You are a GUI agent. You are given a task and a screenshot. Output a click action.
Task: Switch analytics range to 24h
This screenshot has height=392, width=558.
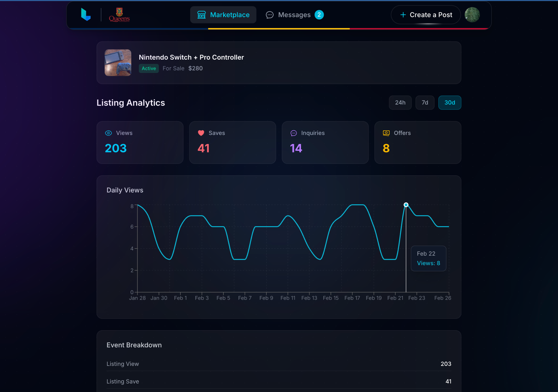click(x=400, y=103)
